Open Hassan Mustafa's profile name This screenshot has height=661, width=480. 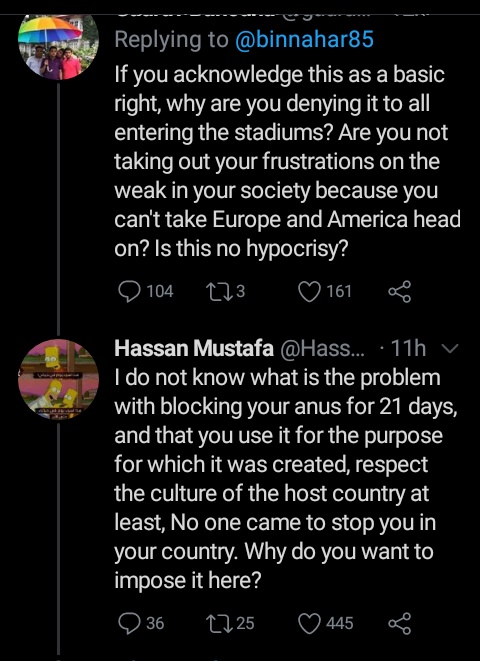click(x=194, y=349)
